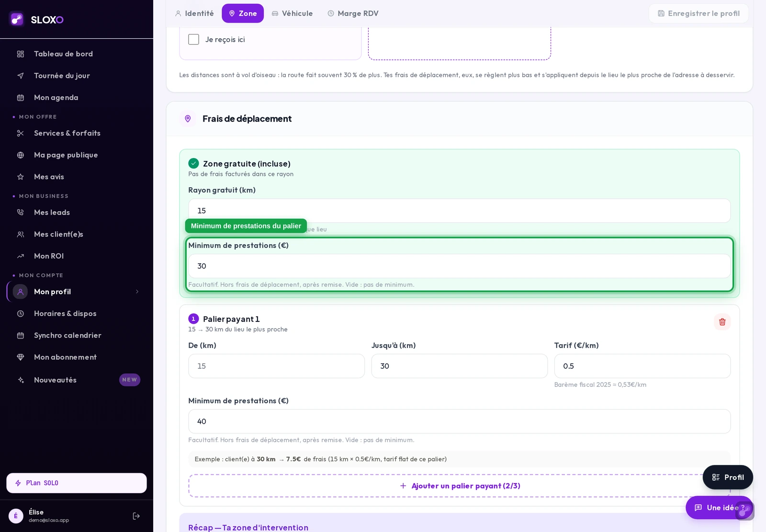Open the Mon profil sidebar item

click(x=77, y=292)
